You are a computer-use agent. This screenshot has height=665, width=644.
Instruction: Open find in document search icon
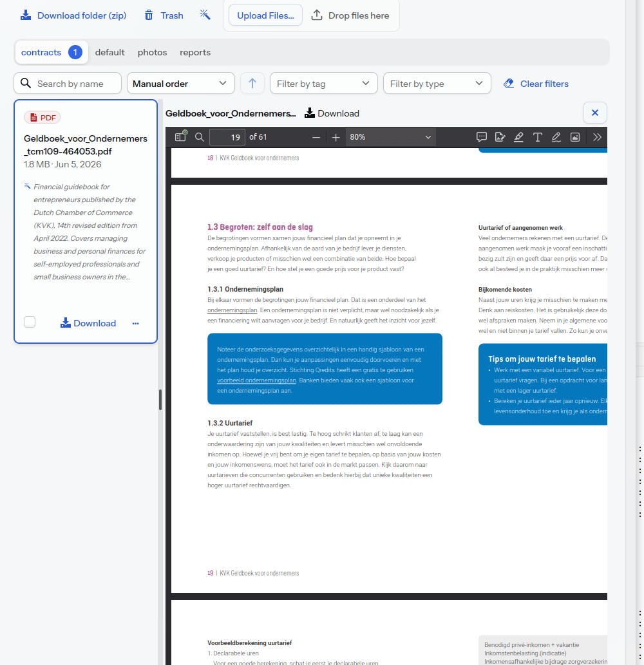point(200,137)
